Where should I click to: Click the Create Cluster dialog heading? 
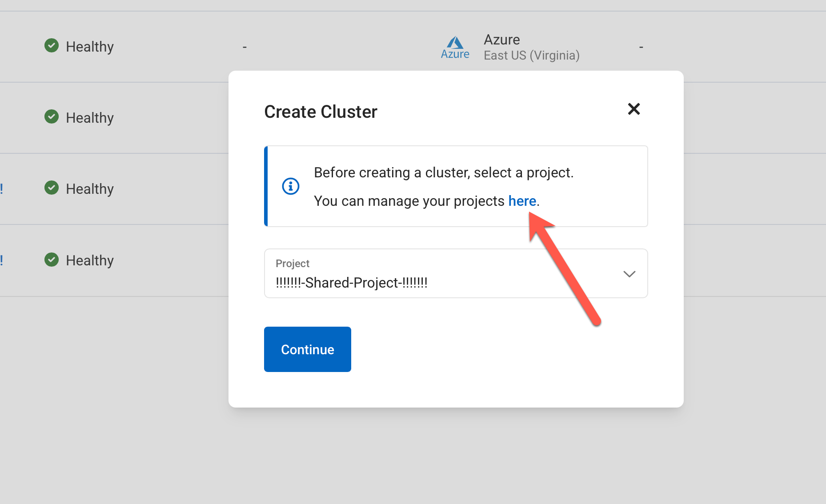(x=321, y=112)
